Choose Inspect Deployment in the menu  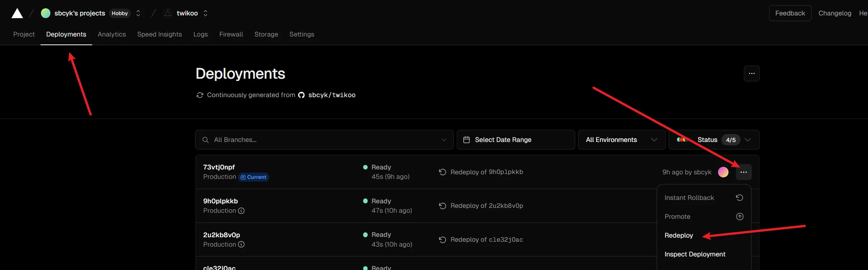(695, 254)
